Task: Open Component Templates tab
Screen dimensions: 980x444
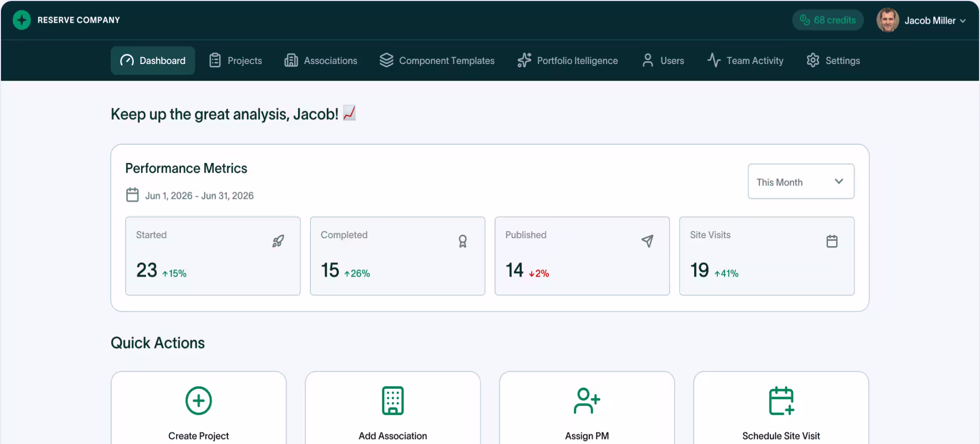Action: (437, 61)
